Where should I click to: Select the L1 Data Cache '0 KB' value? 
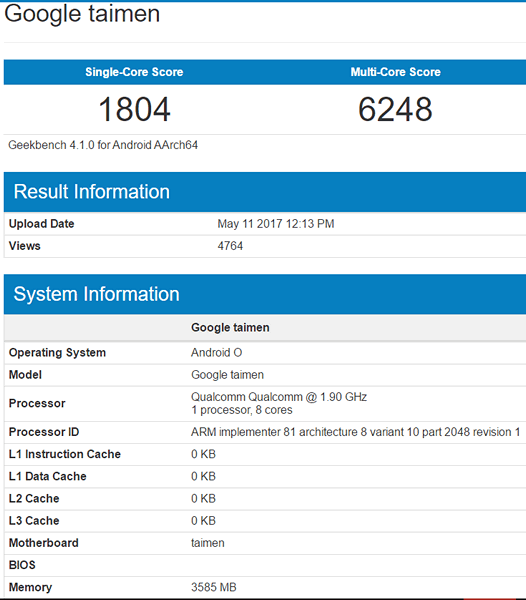coord(203,476)
